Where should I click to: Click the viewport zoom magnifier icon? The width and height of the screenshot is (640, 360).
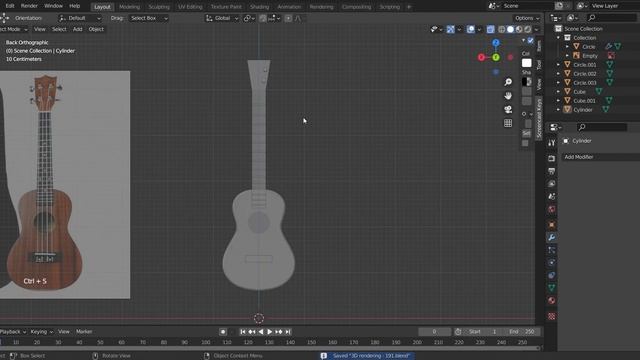tap(508, 82)
